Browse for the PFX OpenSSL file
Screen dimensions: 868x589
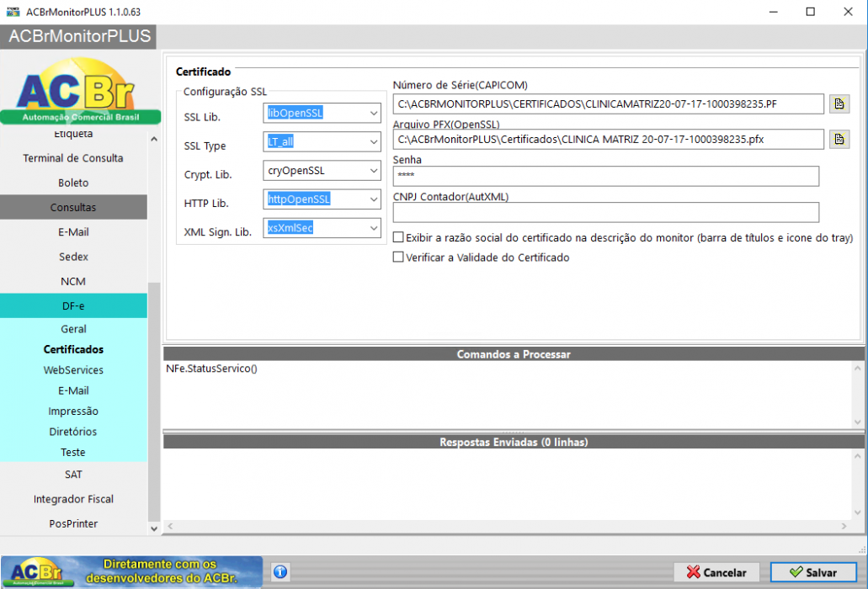(x=839, y=140)
